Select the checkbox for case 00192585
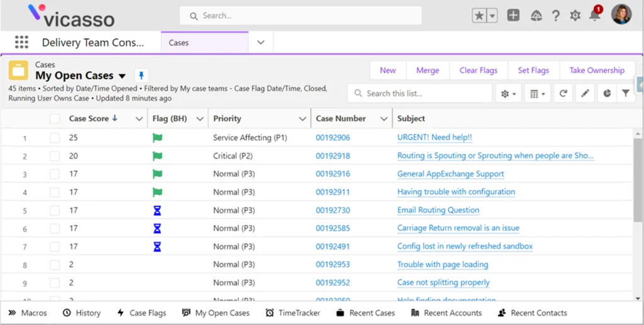The image size is (644, 325). coord(55,229)
